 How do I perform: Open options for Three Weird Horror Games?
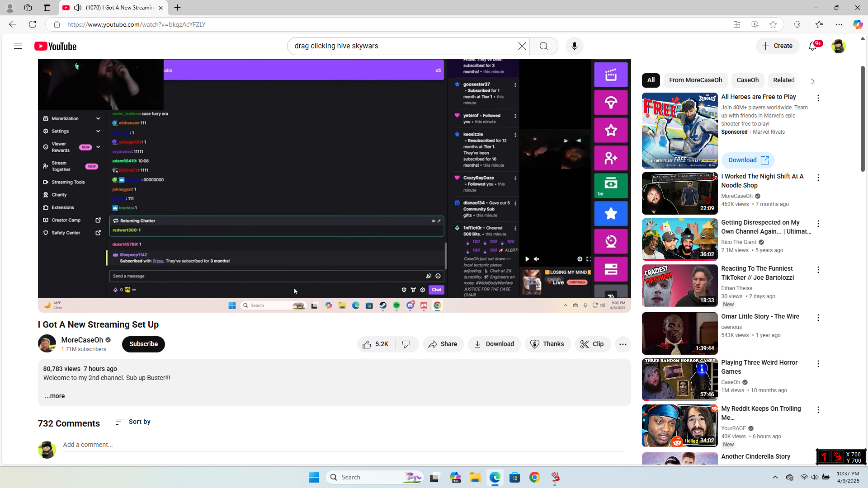818,364
